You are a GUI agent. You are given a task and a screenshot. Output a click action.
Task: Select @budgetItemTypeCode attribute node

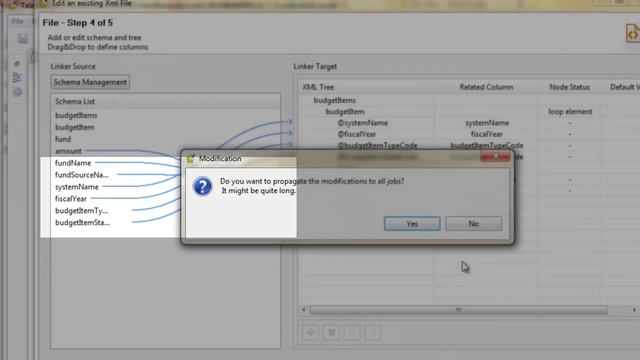coord(378,145)
